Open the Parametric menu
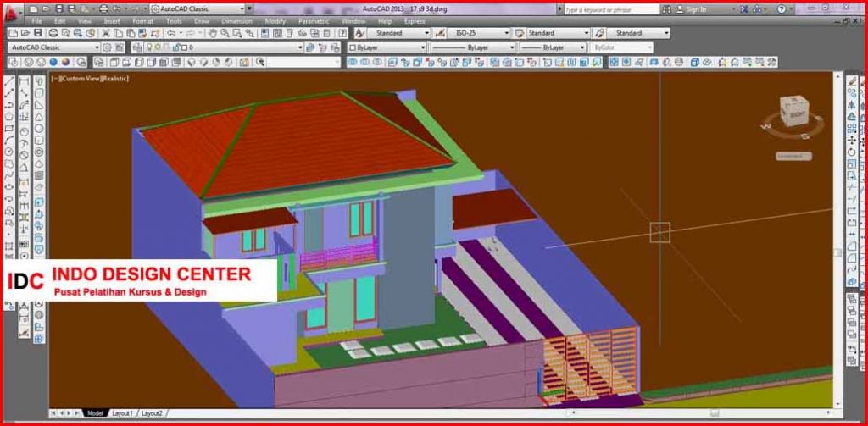Image resolution: width=868 pixels, height=426 pixels. pyautogui.click(x=314, y=21)
